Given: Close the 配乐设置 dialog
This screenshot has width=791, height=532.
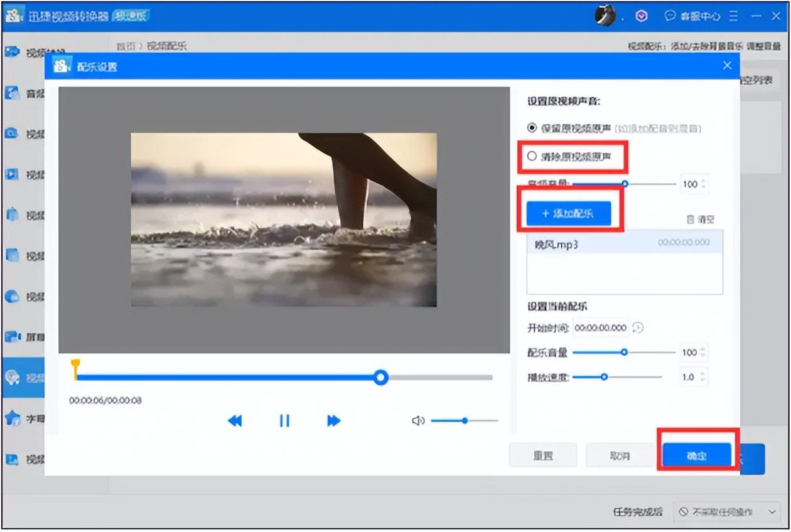Looking at the screenshot, I should point(727,66).
